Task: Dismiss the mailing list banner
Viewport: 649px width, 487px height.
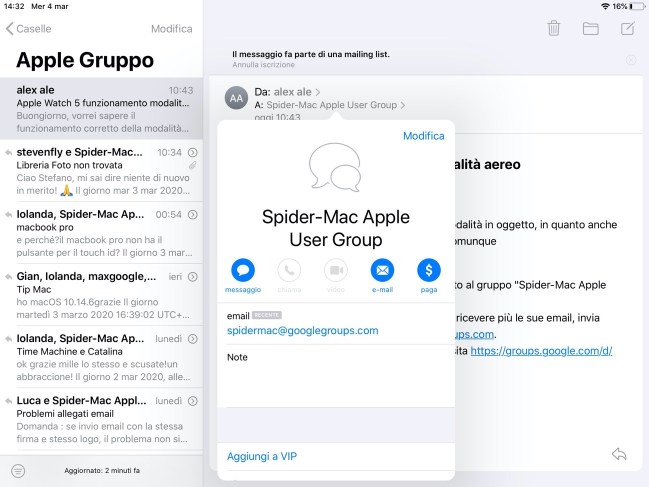Action: click(631, 60)
